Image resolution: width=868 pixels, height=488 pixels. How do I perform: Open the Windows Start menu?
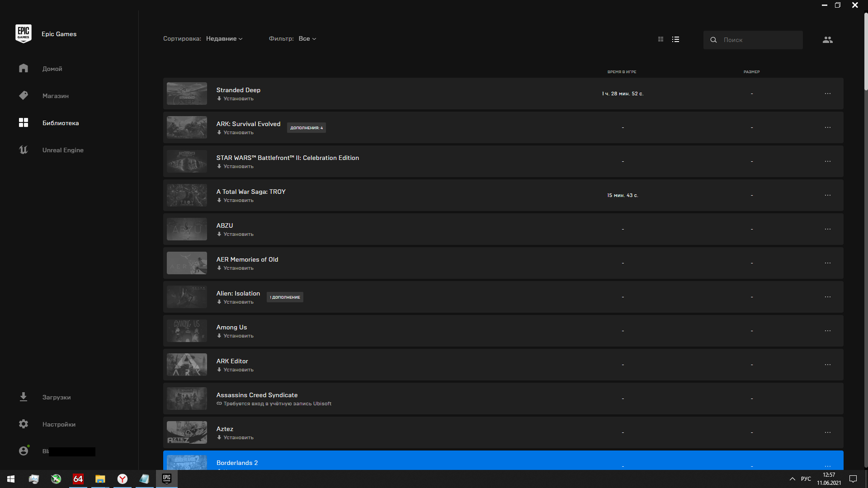pyautogui.click(x=11, y=479)
